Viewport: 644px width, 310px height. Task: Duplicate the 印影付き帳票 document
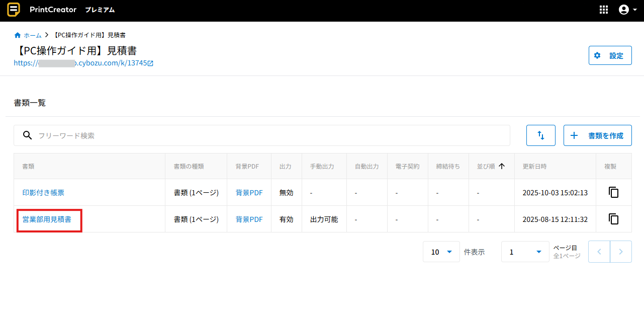click(613, 193)
